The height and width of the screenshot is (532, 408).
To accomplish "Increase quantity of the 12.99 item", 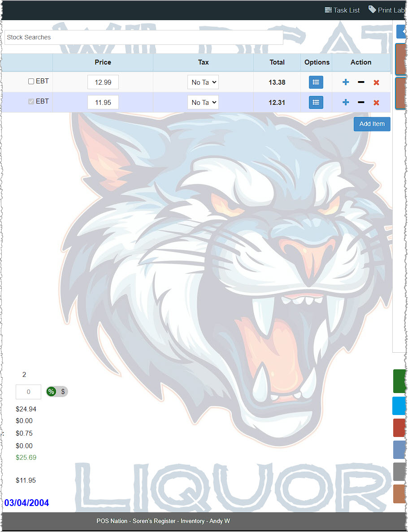I will [345, 82].
